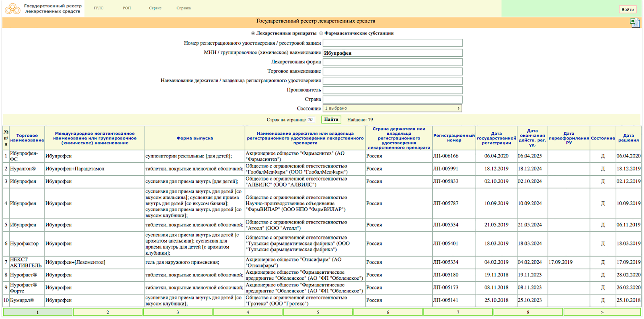The width and height of the screenshot is (644, 319).
Task: Click registration number ЛП-005180
Action: coord(446,275)
